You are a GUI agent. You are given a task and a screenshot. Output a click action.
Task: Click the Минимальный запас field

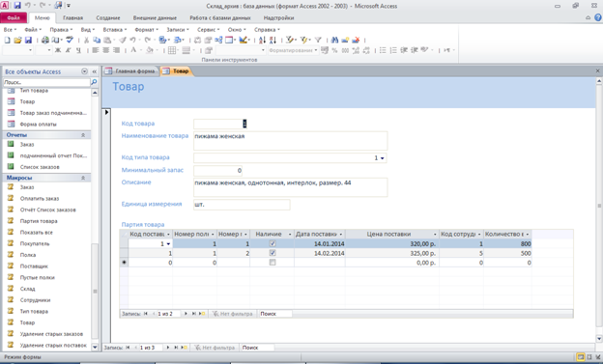[217, 170]
